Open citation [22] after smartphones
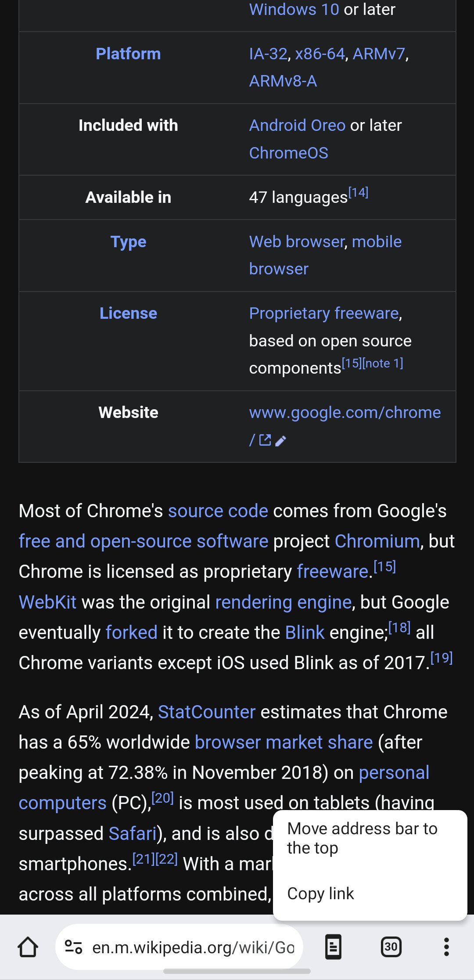This screenshot has height=980, width=474. 166,859
